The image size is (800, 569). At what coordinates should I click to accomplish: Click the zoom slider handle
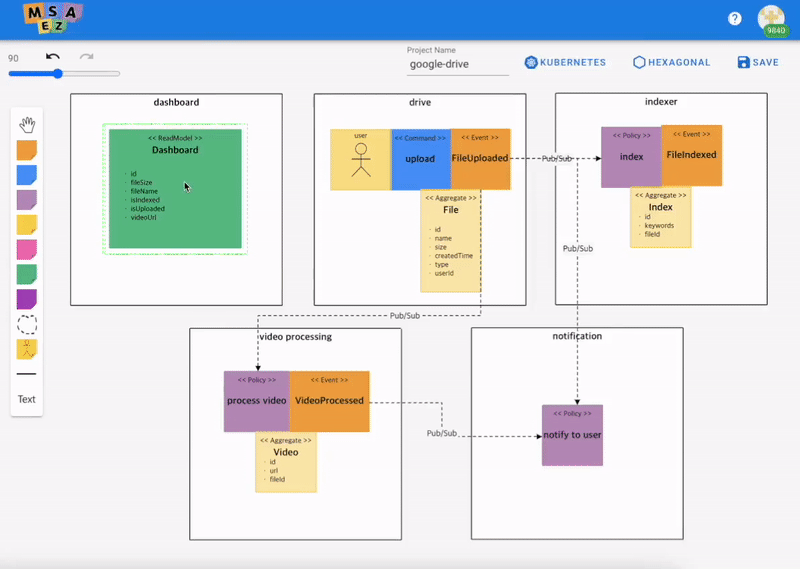pyautogui.click(x=58, y=74)
